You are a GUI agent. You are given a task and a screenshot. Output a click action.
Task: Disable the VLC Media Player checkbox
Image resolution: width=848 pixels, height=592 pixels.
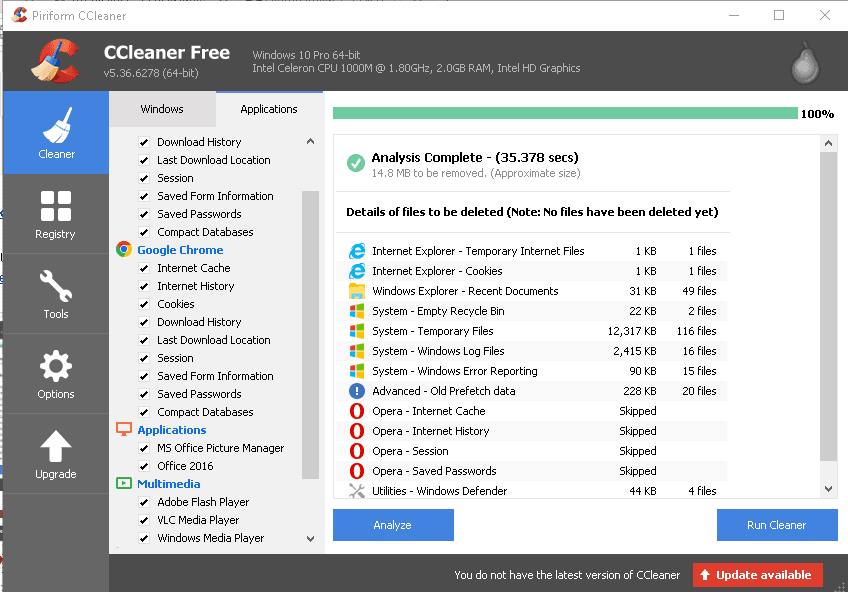coord(143,519)
